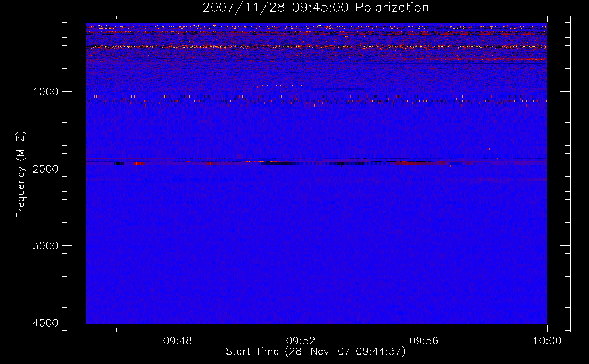The image size is (589, 364).
Task: Click the 'Start Time (28-Nov-07 09:44:37)' label
Action: click(316, 352)
